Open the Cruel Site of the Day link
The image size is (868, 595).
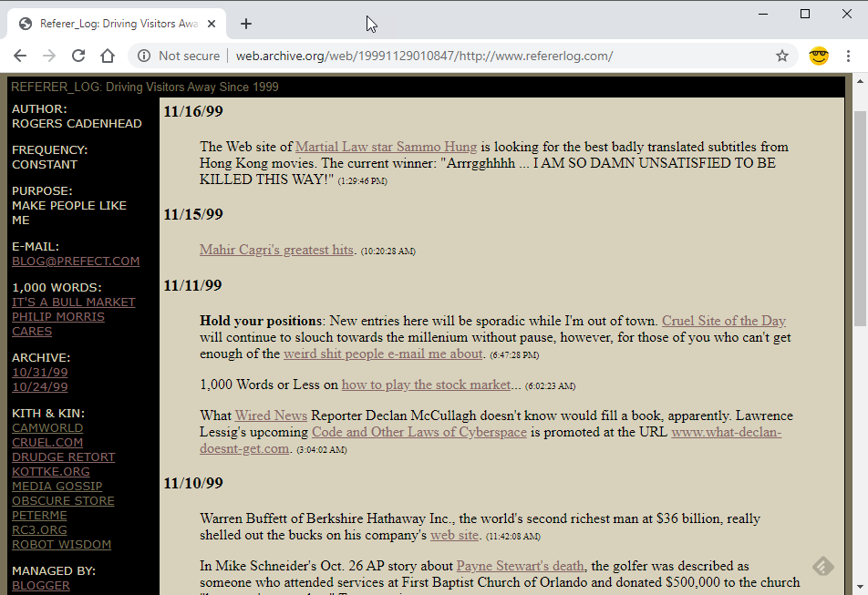coord(724,321)
